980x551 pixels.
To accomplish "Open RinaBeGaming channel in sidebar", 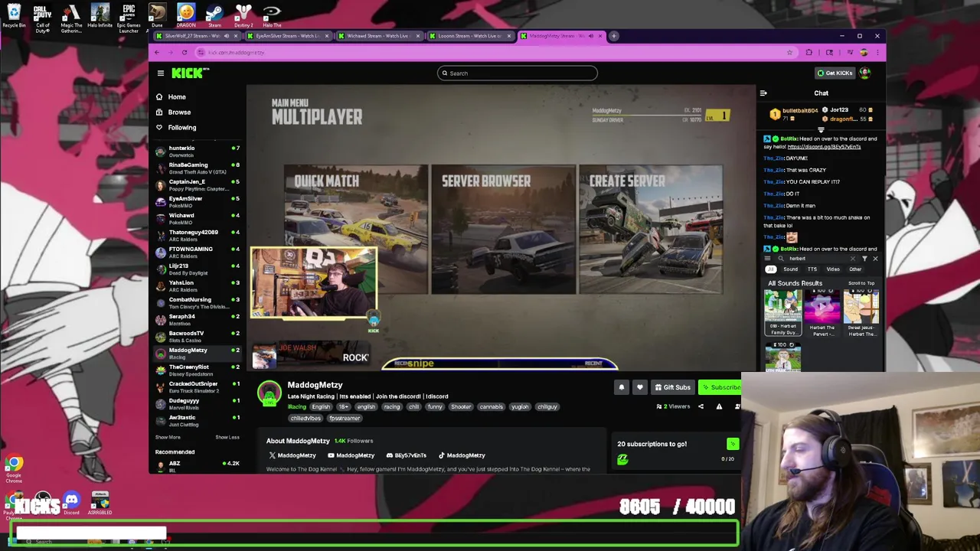I will click(198, 168).
